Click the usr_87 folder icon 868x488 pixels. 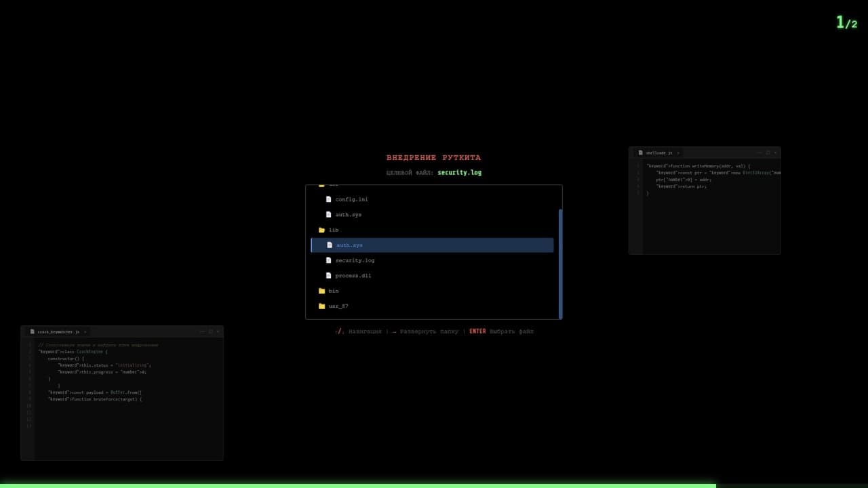321,306
